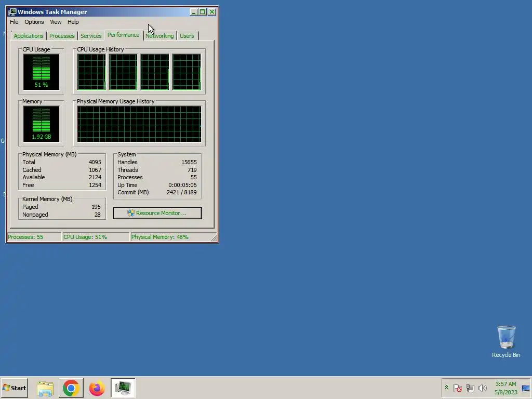Click the Physical Memory Usage History graph
This screenshot has width=532, height=399.
(x=139, y=124)
